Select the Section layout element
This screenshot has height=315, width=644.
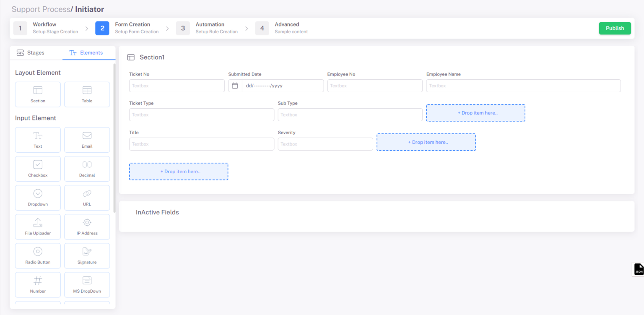pyautogui.click(x=38, y=94)
